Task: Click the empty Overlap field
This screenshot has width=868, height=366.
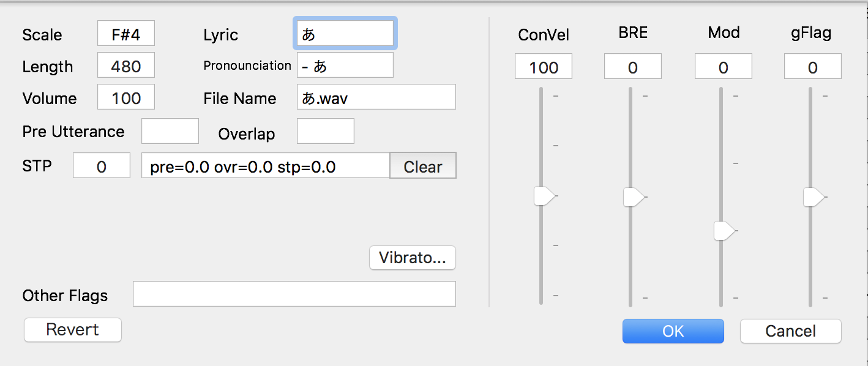Action: tap(325, 132)
